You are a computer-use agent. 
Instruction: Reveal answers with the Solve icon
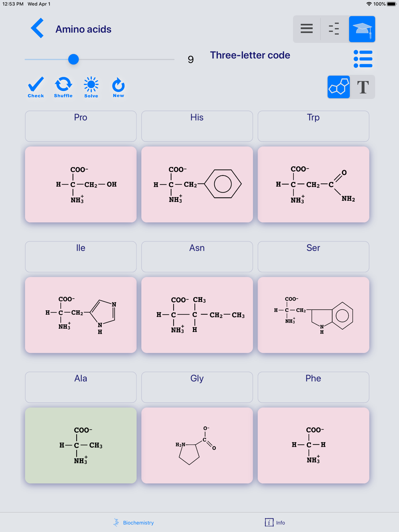(x=91, y=87)
